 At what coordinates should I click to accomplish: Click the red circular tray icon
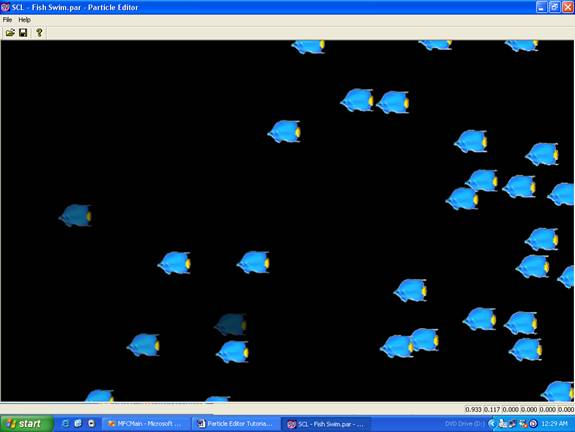pos(534,424)
